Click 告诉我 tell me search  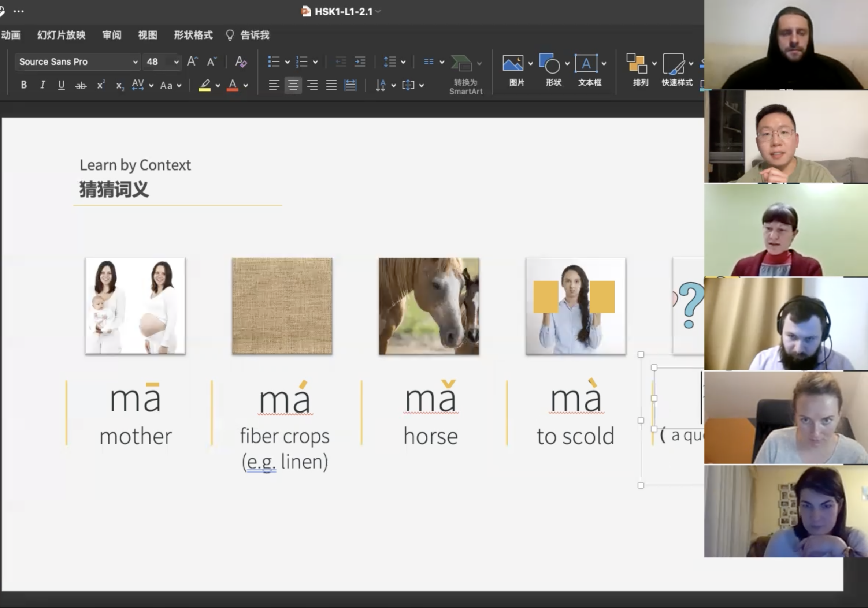pyautogui.click(x=255, y=35)
